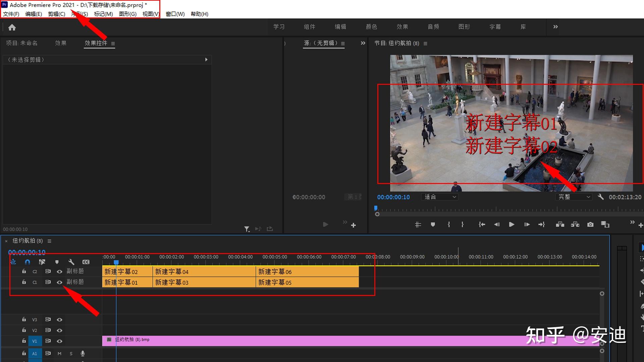Open Effect Controls panel menu icon
The width and height of the screenshot is (644, 362).
113,44
